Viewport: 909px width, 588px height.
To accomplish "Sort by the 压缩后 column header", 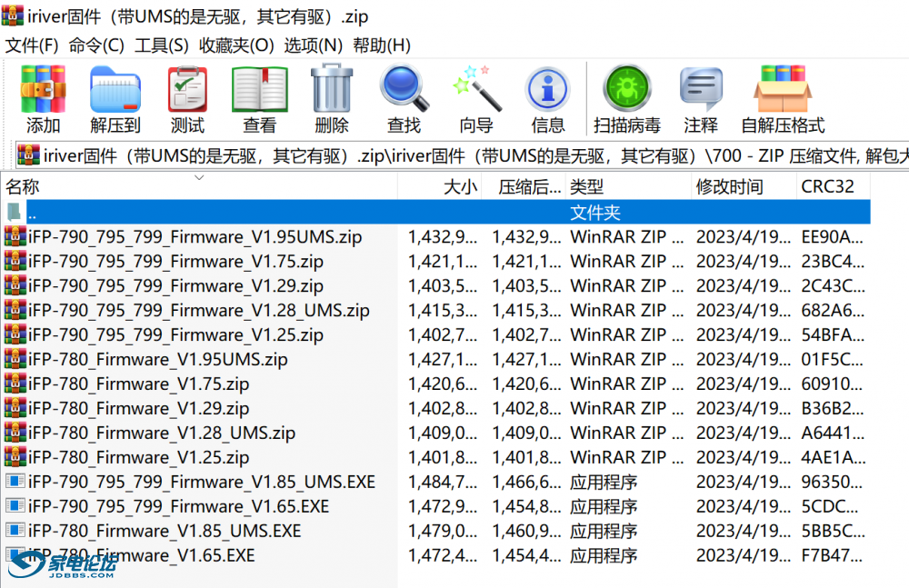I will [524, 186].
